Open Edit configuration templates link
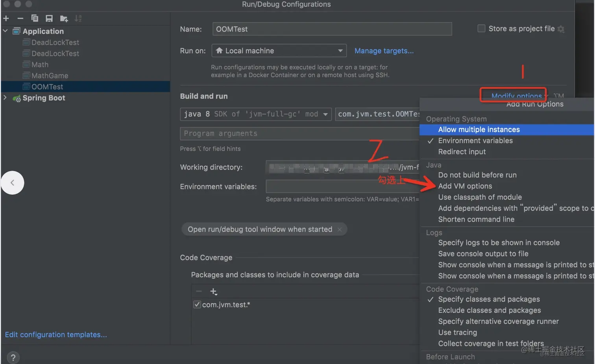The image size is (595, 364). click(56, 334)
